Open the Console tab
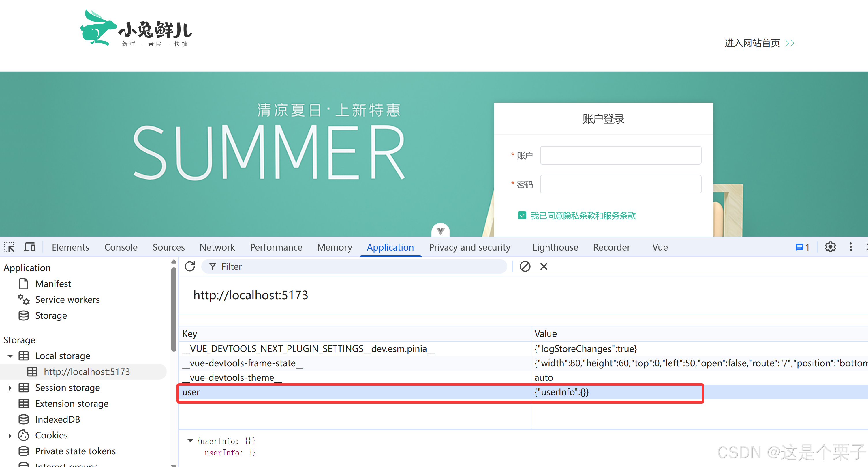 (x=121, y=247)
